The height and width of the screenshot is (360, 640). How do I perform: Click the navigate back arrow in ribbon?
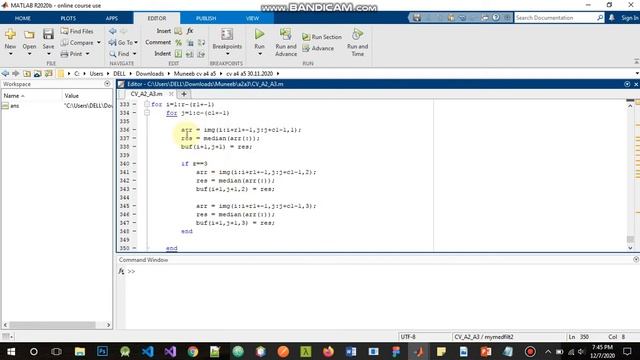[113, 31]
